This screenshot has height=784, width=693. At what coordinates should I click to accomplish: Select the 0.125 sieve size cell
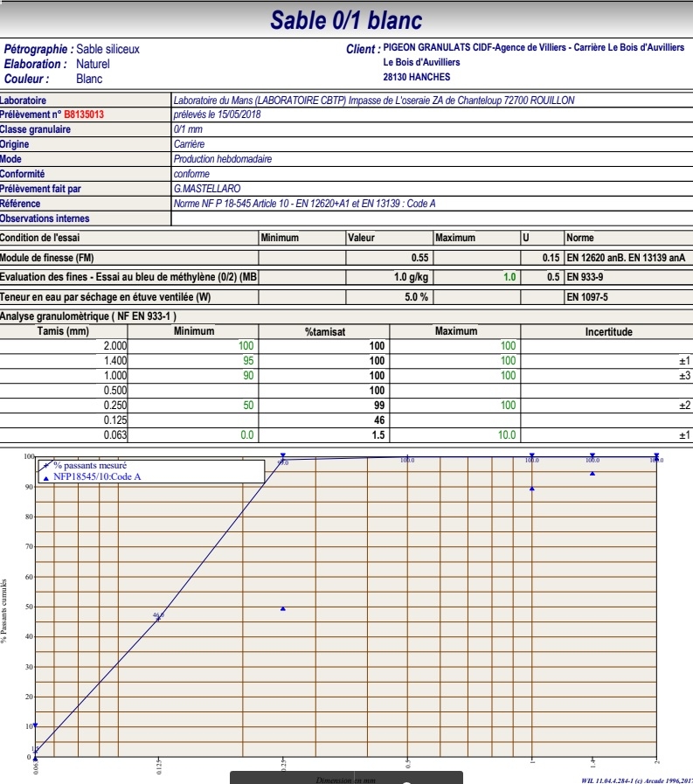[115, 420]
